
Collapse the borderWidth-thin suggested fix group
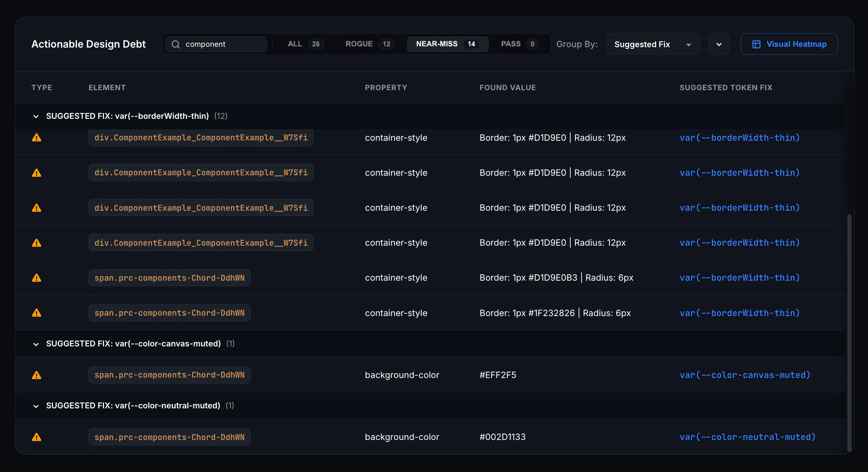tap(36, 116)
